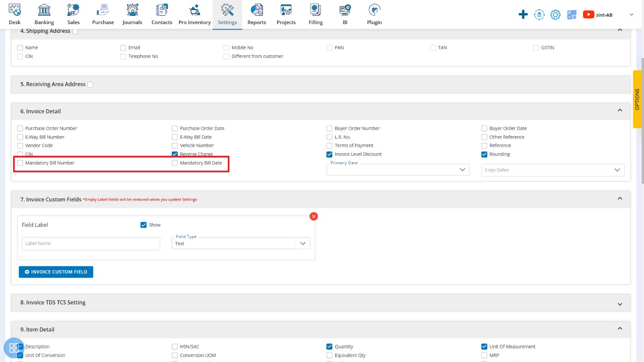Tick the MRP checkbox

click(484, 355)
